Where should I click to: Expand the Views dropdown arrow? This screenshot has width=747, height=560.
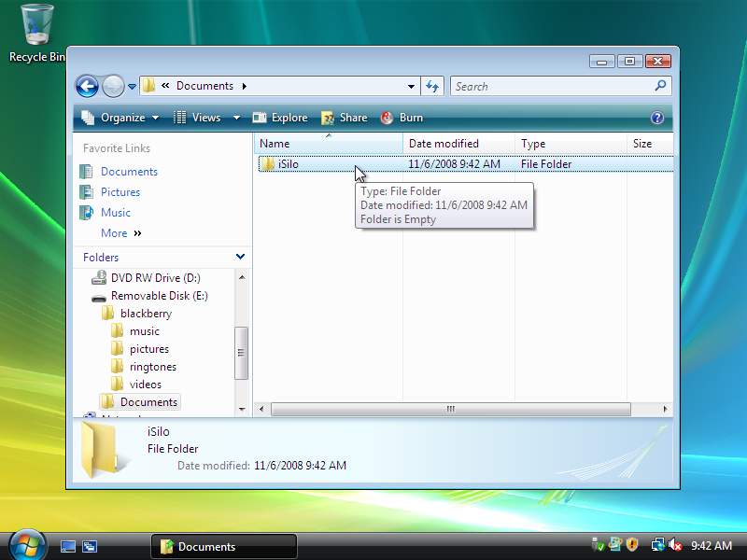click(x=236, y=118)
